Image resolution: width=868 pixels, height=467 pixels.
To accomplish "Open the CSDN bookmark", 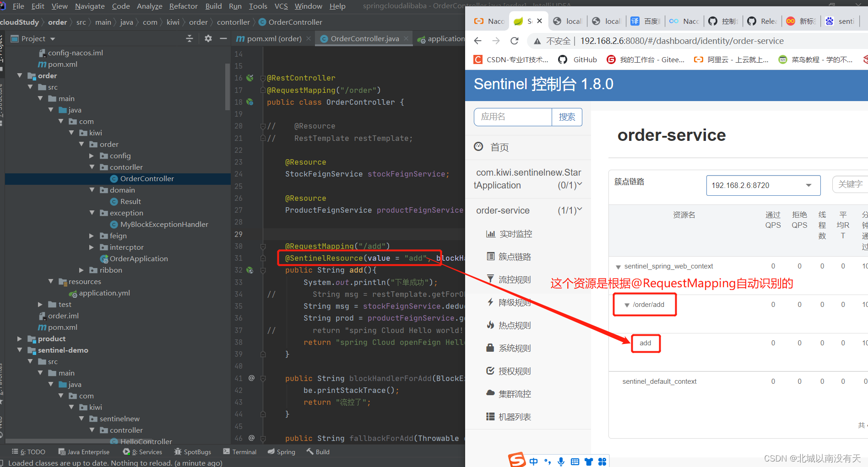I will click(511, 59).
